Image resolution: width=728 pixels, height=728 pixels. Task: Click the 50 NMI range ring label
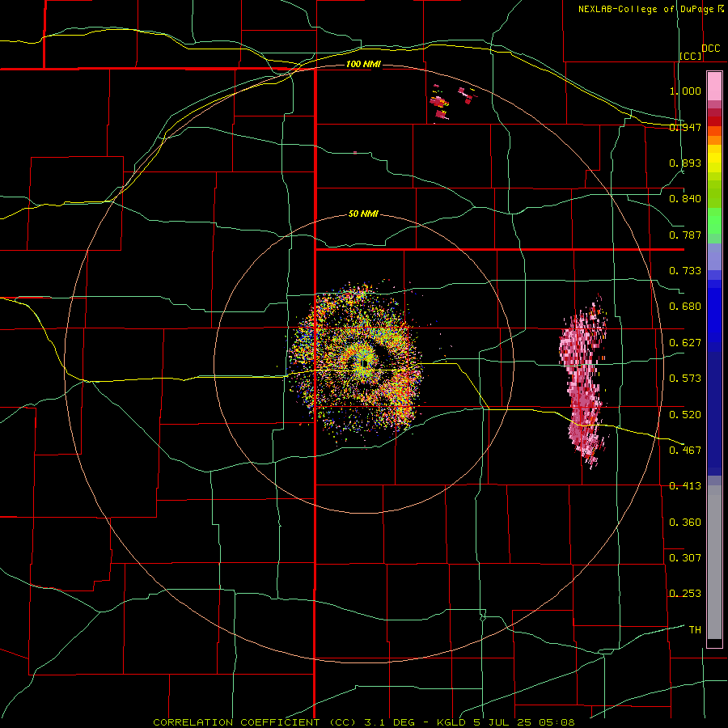click(363, 214)
